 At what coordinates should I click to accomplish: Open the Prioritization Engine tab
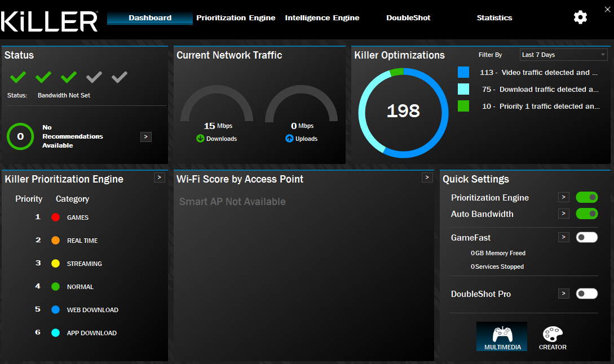tap(236, 17)
